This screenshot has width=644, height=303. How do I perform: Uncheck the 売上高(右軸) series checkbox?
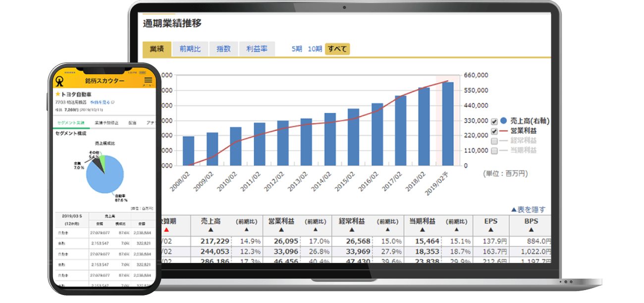pyautogui.click(x=494, y=121)
